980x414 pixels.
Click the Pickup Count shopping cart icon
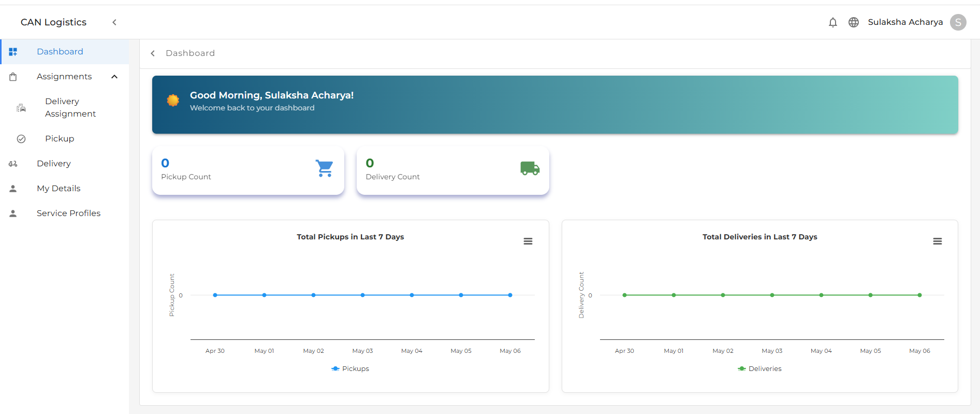325,168
